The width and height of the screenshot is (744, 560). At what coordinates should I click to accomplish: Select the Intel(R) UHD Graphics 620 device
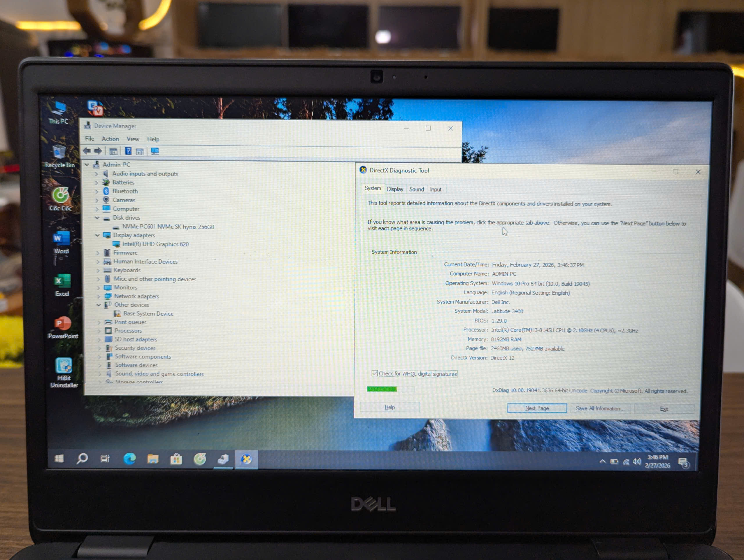point(156,244)
